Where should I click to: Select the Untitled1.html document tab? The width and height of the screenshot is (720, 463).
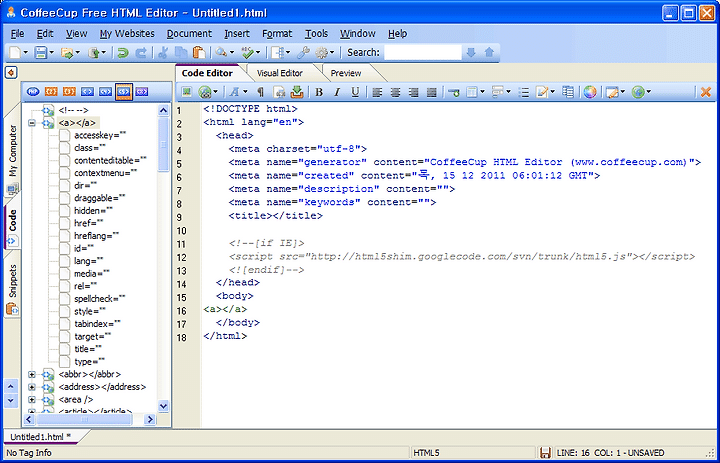[x=40, y=436]
